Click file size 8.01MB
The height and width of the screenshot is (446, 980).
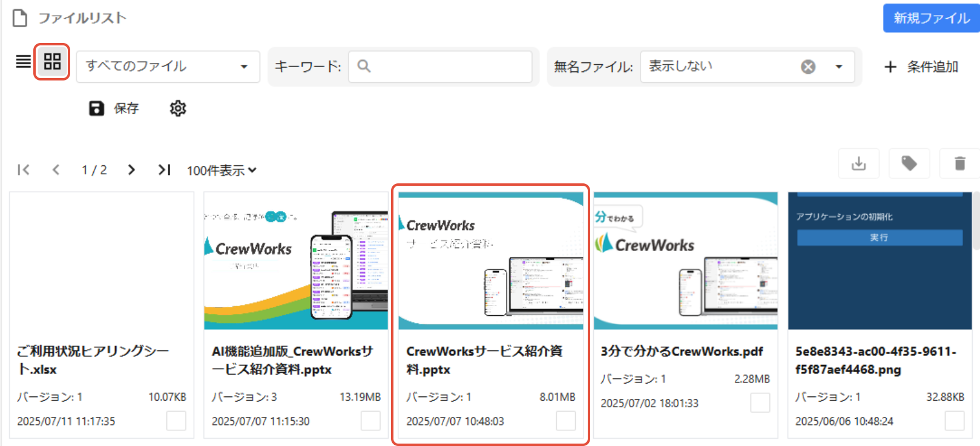click(557, 397)
